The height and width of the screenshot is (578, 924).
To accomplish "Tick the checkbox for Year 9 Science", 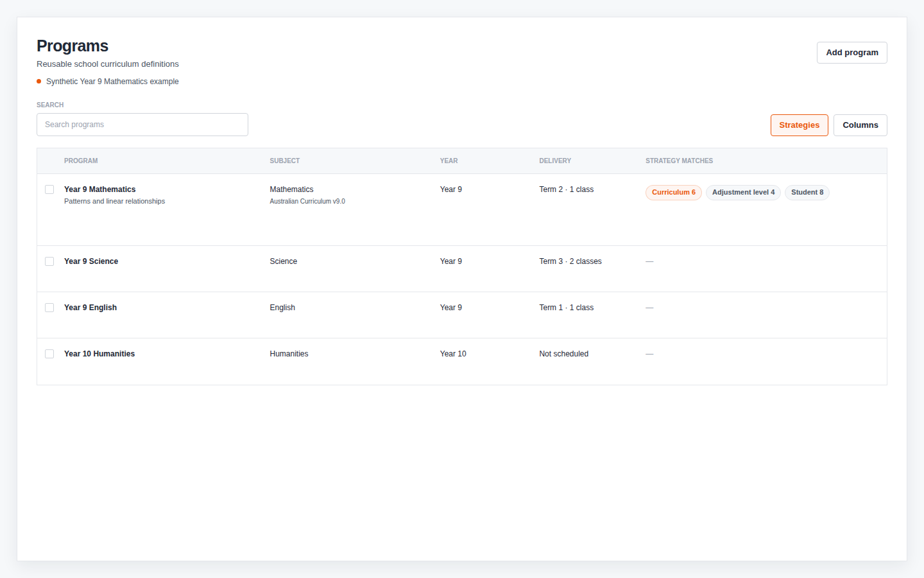I will [x=49, y=261].
